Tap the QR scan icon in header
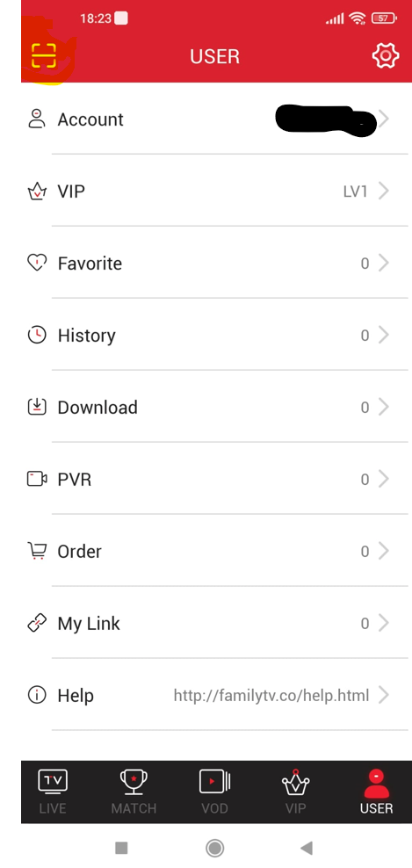This screenshot has width=412, height=868. tap(44, 55)
